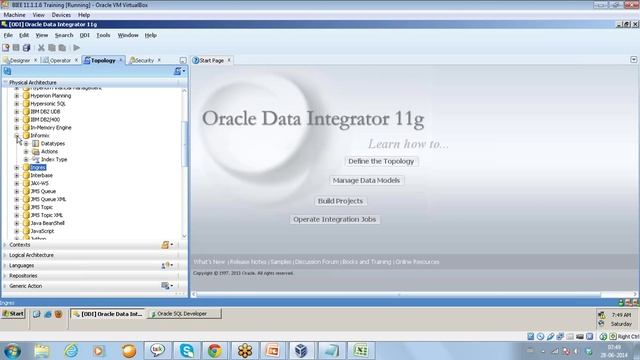The image size is (640, 360).
Task: Open the Tools menu
Action: point(103,36)
